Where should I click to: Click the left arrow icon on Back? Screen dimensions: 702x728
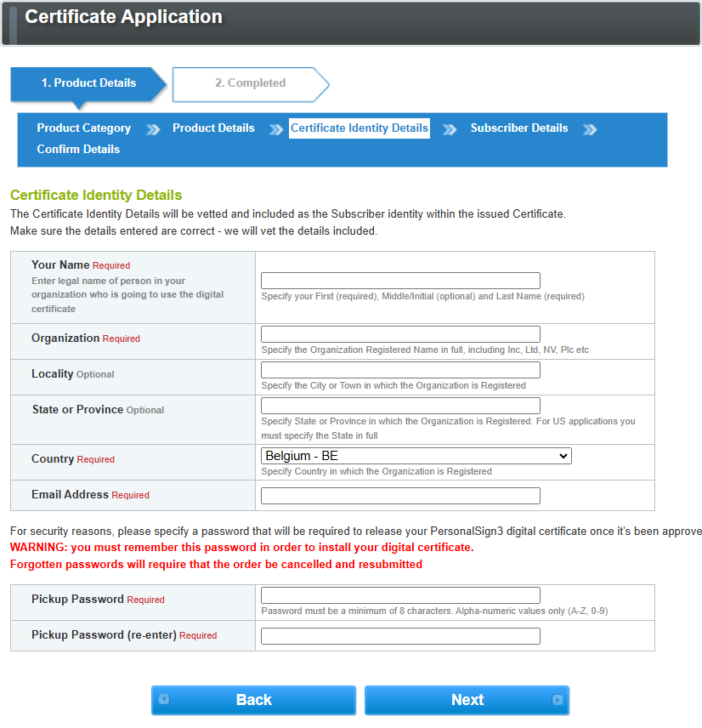[164, 700]
